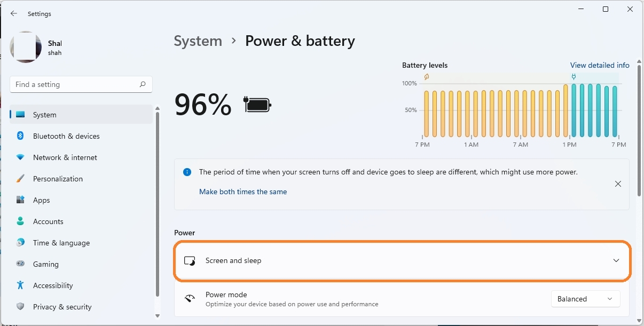Open View detailed info link
Image resolution: width=644 pixels, height=326 pixels.
600,65
